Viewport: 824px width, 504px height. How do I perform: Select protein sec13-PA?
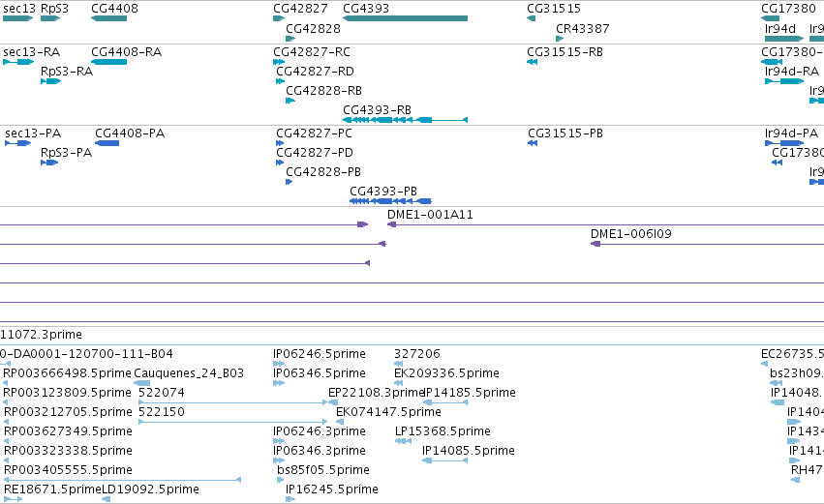pos(33,133)
